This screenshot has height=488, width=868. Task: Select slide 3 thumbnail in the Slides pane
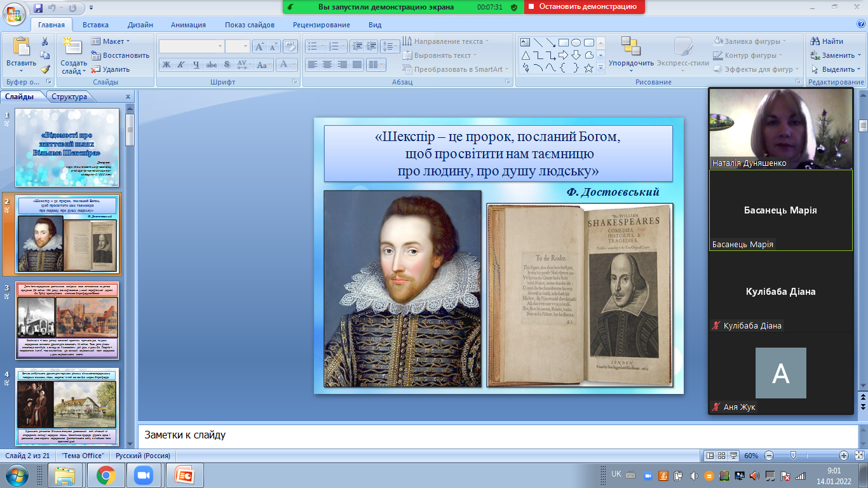pyautogui.click(x=67, y=320)
